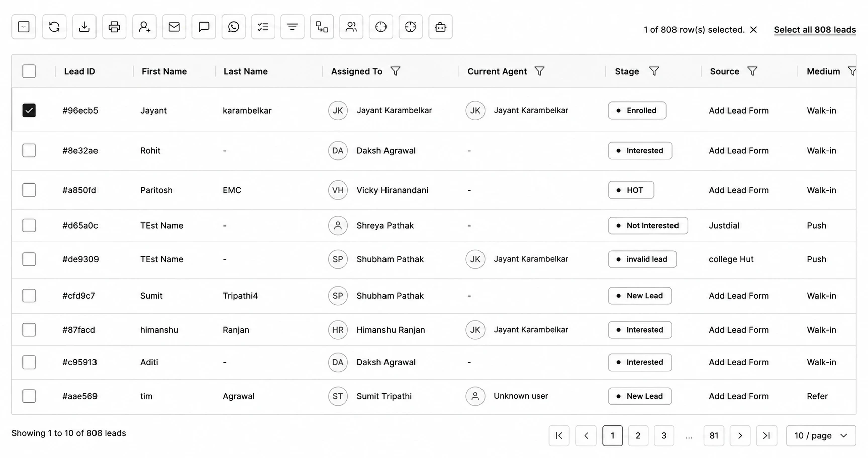
Task: Select the Paritosh row checkbox
Action: click(29, 190)
